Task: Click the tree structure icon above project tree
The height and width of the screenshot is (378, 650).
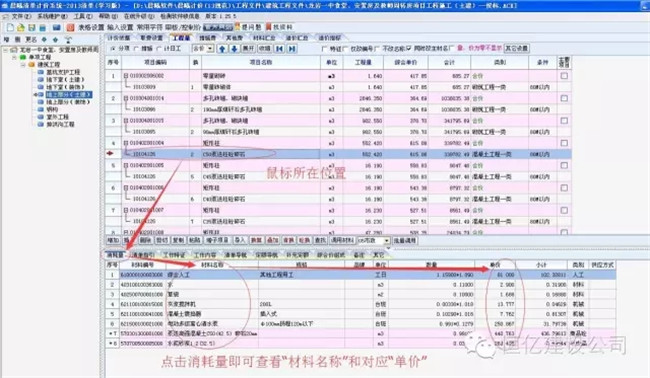Action: [x=68, y=40]
